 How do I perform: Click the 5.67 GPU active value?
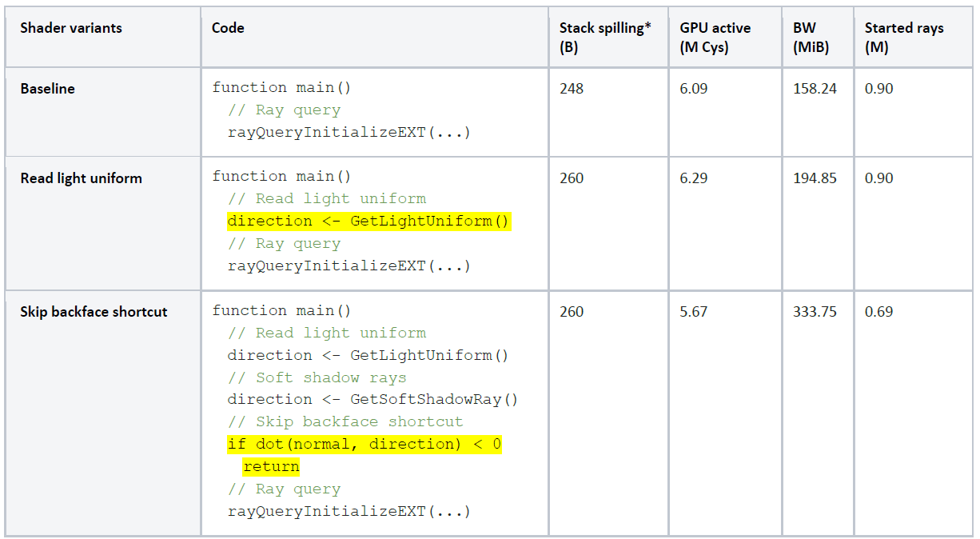[693, 312]
